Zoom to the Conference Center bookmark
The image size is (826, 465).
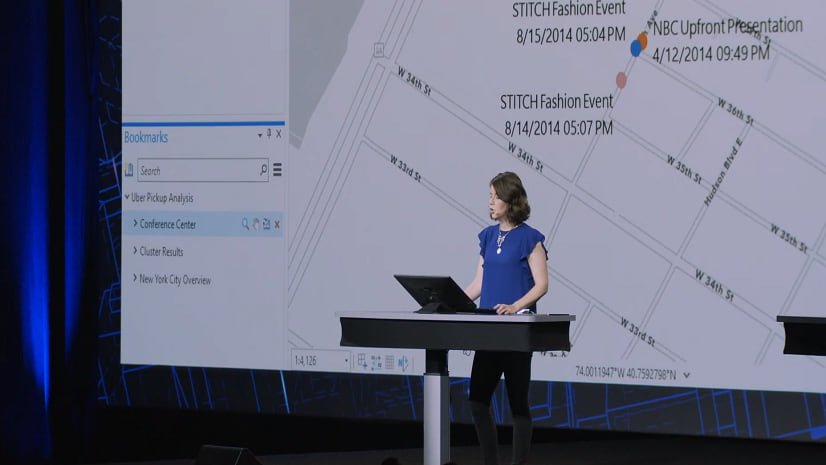tap(245, 224)
